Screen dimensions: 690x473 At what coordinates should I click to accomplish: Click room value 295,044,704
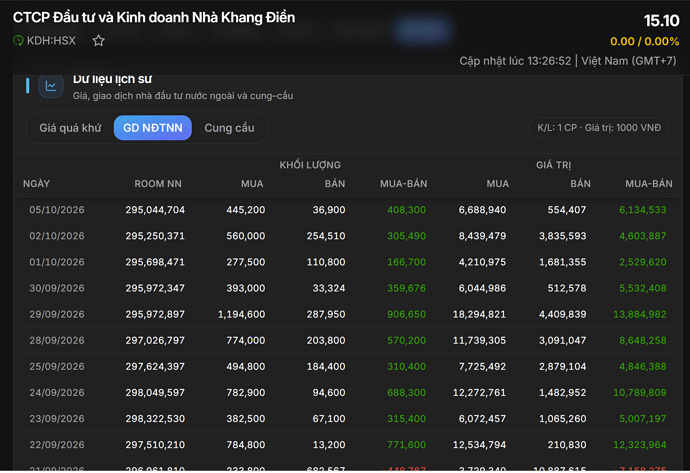pos(155,210)
